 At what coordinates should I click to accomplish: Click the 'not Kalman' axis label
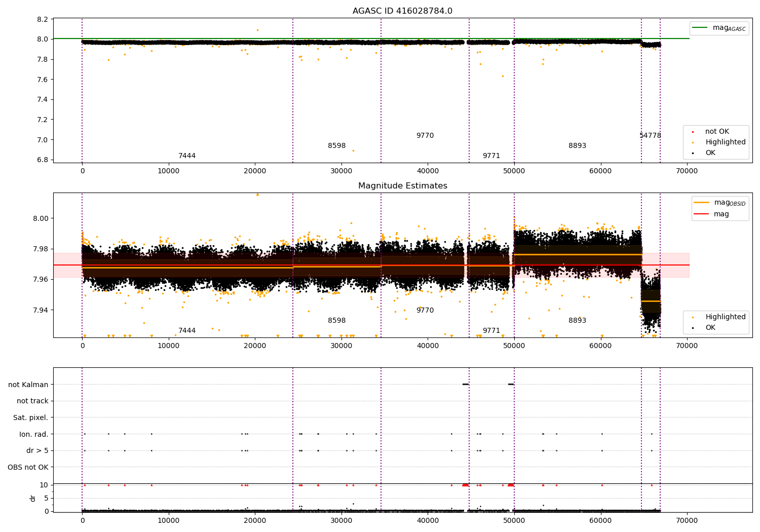[28, 385]
